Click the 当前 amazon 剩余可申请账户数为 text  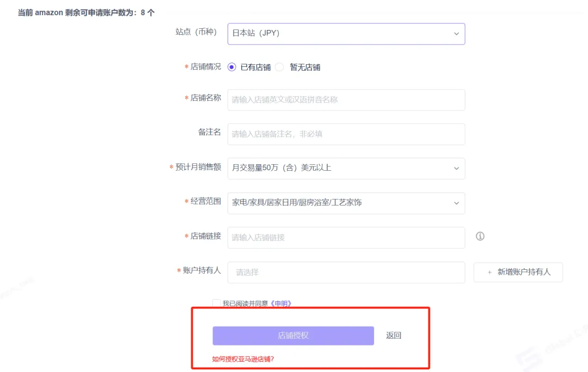tap(86, 13)
